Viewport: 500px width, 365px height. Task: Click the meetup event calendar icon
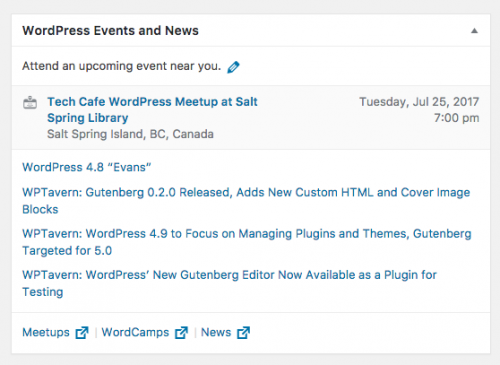point(30,103)
